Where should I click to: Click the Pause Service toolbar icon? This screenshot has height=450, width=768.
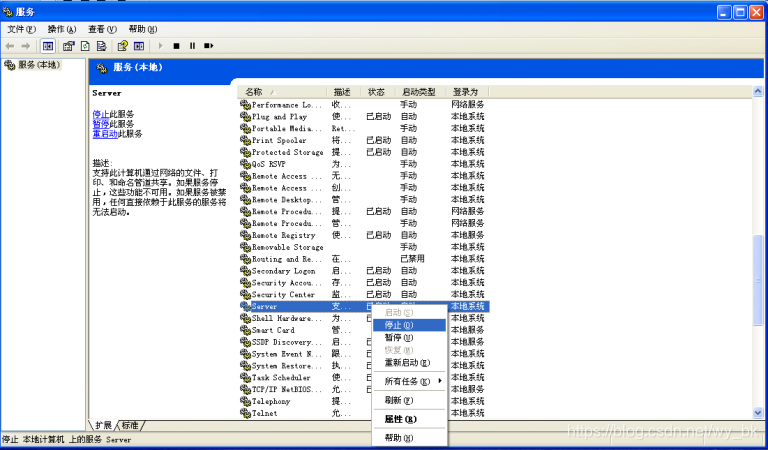click(192, 46)
